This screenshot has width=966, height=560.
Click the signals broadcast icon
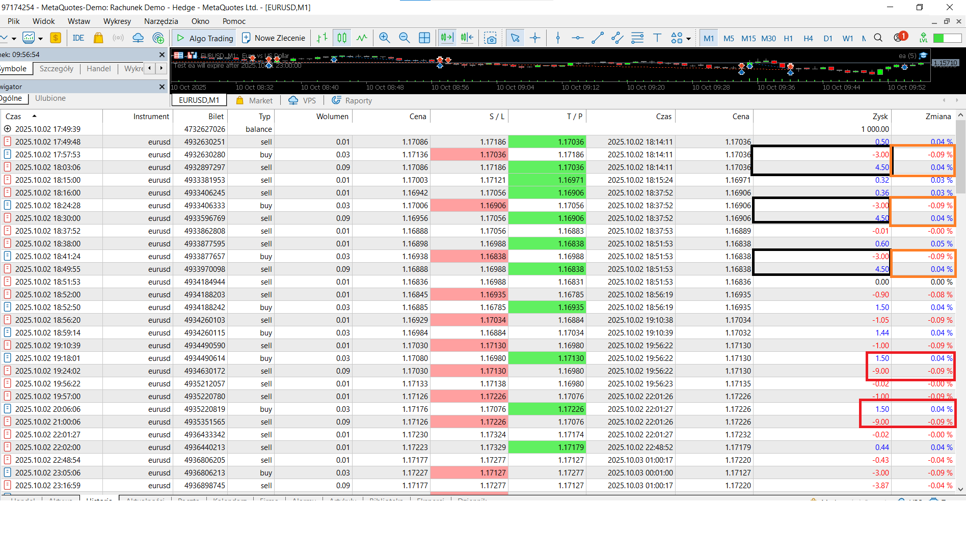point(118,38)
